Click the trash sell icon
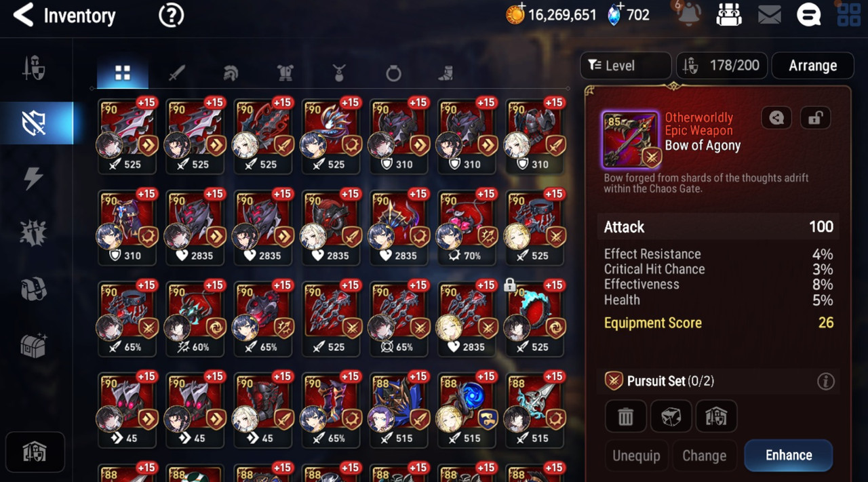 (x=625, y=416)
